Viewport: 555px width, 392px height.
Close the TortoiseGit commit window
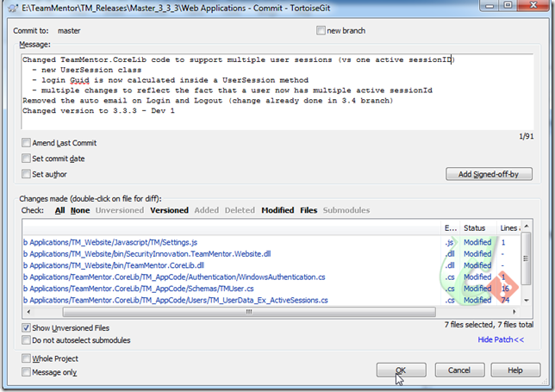tap(533, 5)
